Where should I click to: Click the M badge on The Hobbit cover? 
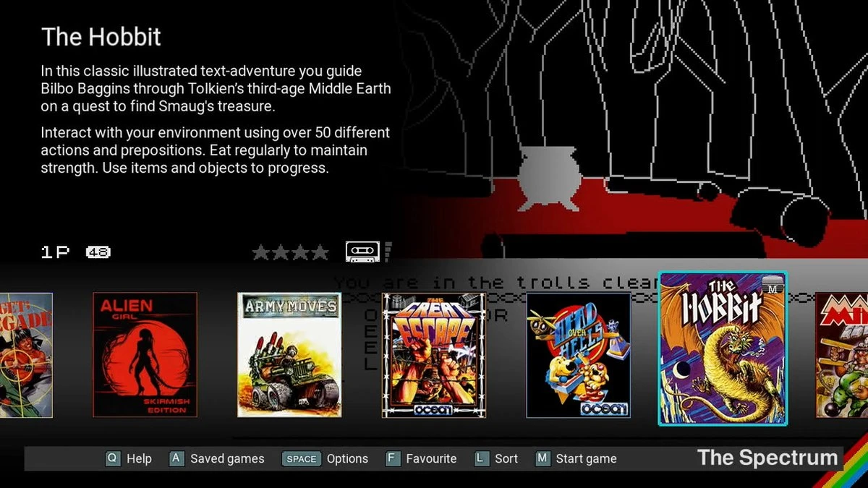(x=773, y=286)
